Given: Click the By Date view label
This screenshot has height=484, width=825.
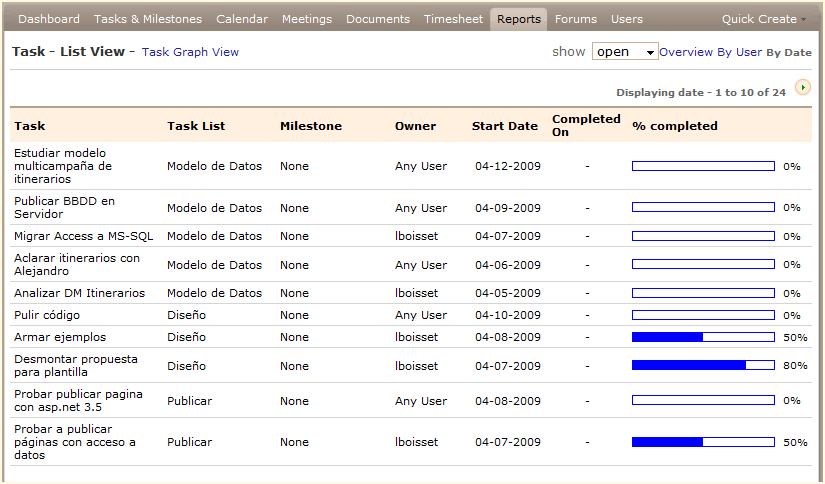Looking at the screenshot, I should pyautogui.click(x=789, y=52).
